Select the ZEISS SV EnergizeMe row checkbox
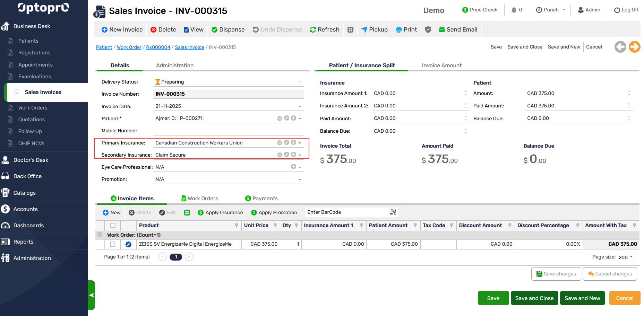Viewport: 644px width, 316px height. click(113, 244)
